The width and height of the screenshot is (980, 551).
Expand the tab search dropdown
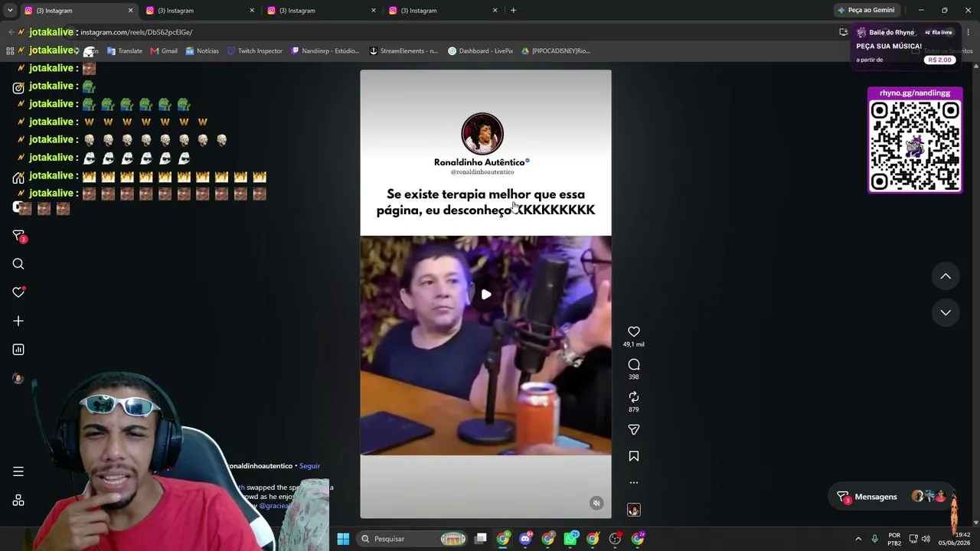tap(9, 11)
